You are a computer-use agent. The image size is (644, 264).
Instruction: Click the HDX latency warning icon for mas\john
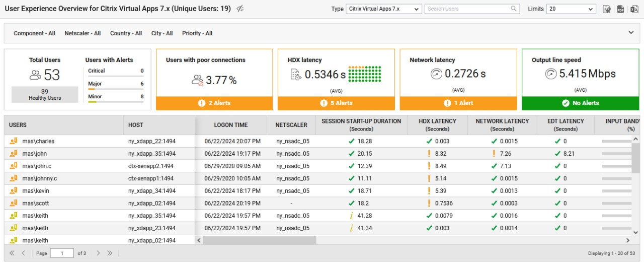click(x=429, y=154)
